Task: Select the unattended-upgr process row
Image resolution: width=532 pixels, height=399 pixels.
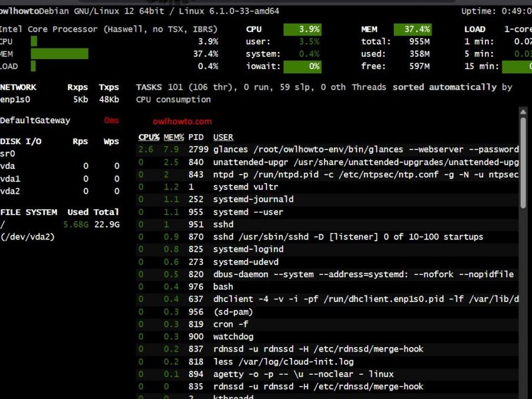Action: (327, 162)
